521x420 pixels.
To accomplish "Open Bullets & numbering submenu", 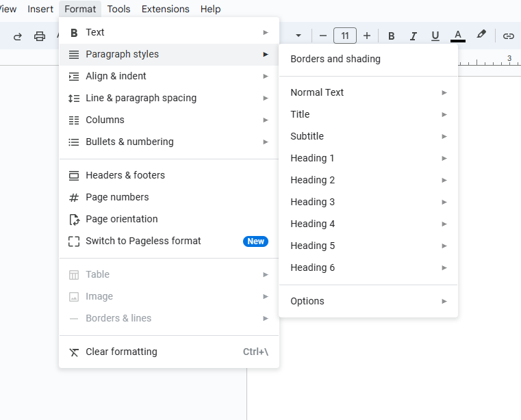I will [x=169, y=142].
